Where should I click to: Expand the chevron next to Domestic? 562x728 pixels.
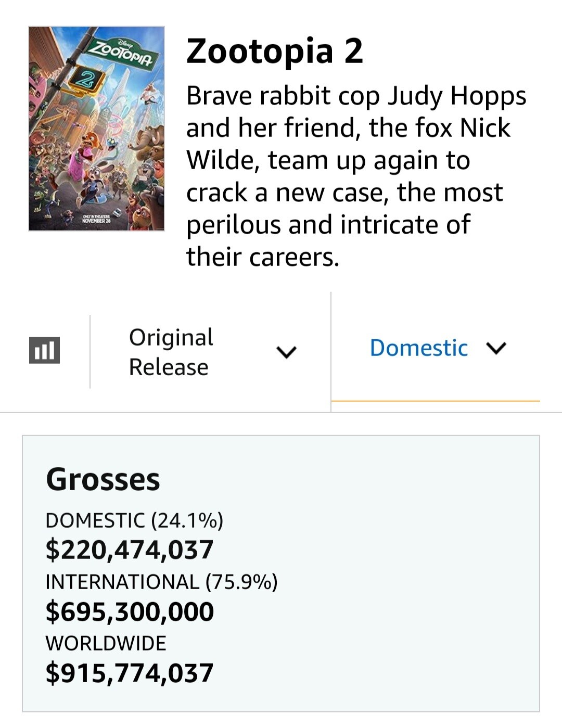(x=496, y=348)
